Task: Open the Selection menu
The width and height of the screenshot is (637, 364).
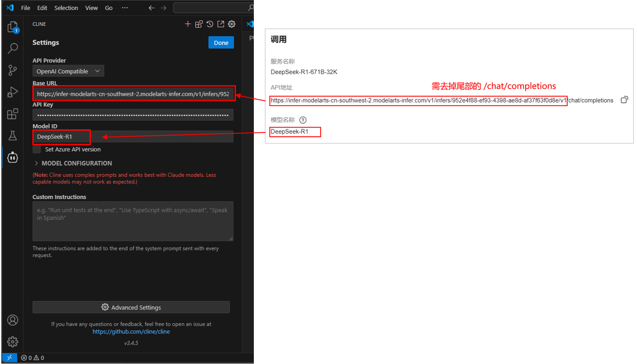Action: coord(66,8)
